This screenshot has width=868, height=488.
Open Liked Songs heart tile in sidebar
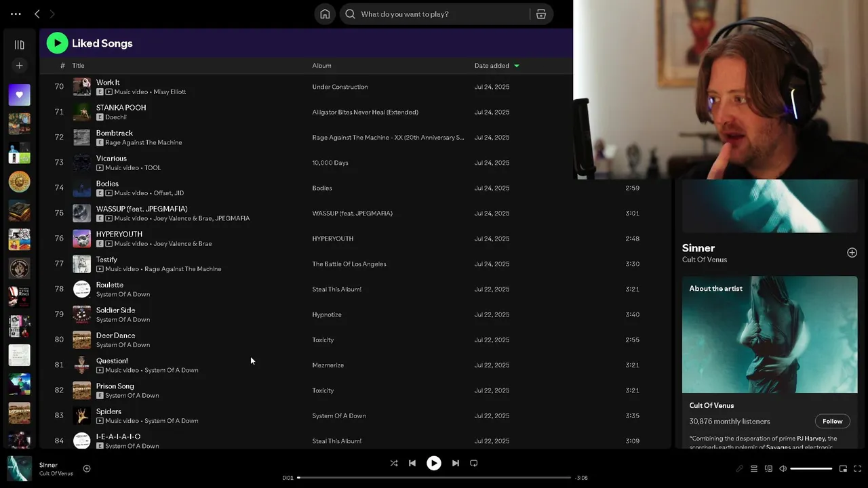pos(19,95)
